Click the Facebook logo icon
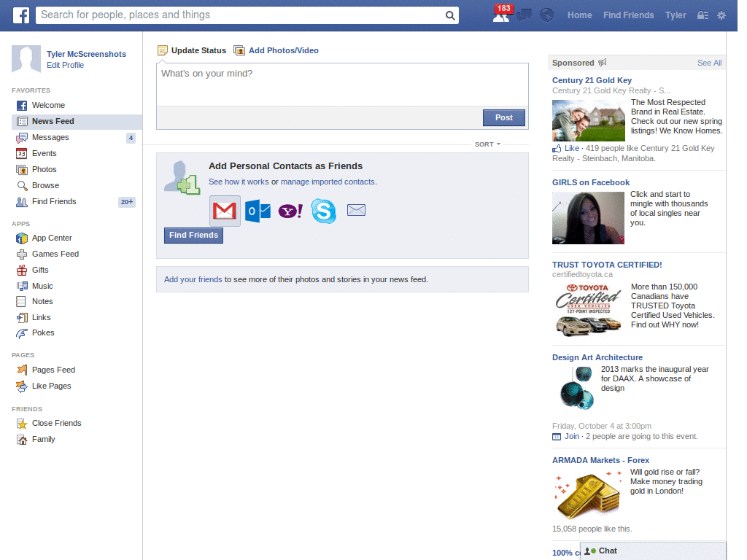 point(20,15)
